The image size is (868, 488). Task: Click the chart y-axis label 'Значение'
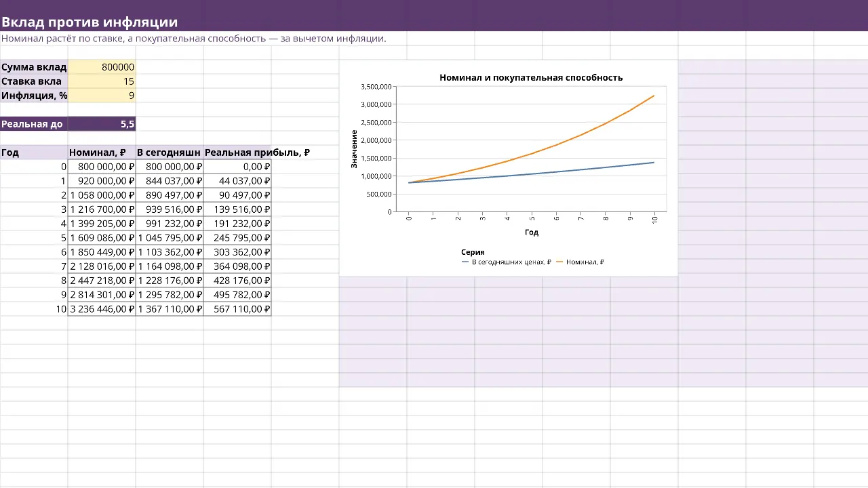(354, 149)
